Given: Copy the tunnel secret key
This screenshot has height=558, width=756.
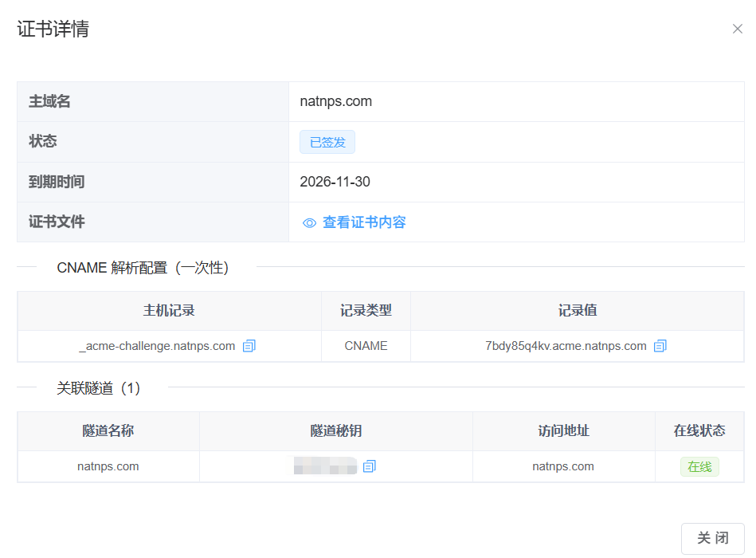Looking at the screenshot, I should click(370, 466).
